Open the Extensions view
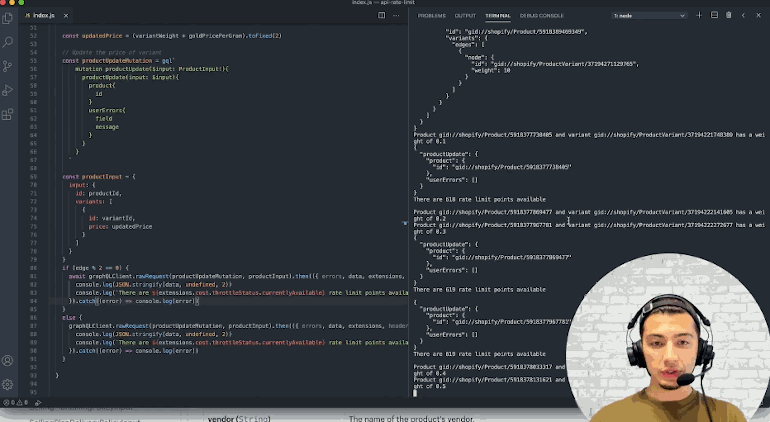 coord(7,114)
